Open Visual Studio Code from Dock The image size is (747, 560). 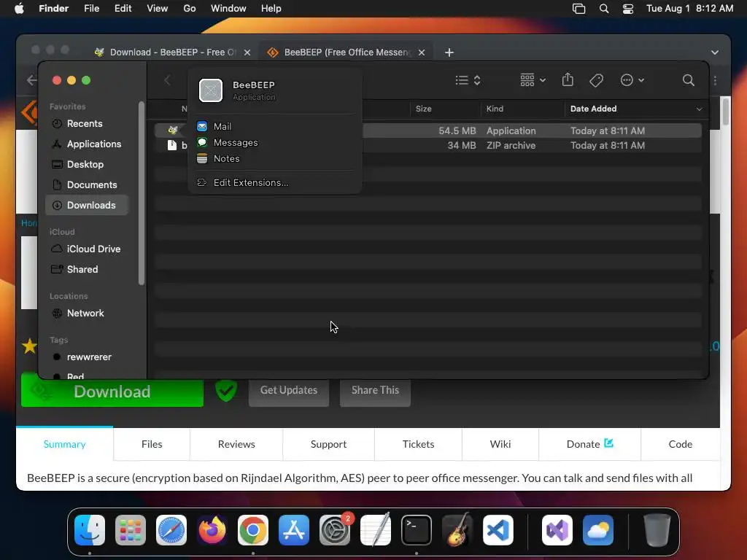498,530
